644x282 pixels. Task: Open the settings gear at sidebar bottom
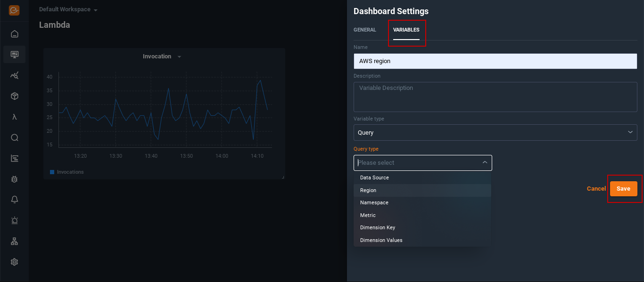coord(14,262)
